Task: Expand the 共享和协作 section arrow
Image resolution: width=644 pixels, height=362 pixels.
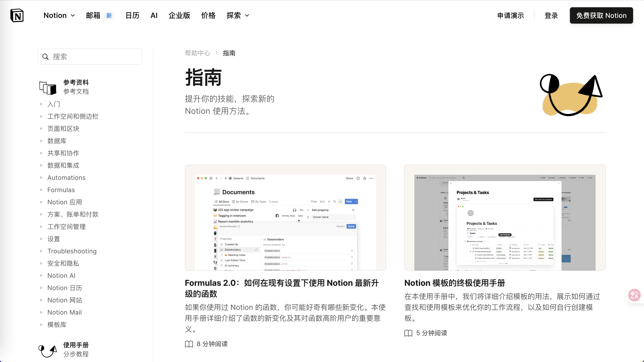Action: coord(41,153)
